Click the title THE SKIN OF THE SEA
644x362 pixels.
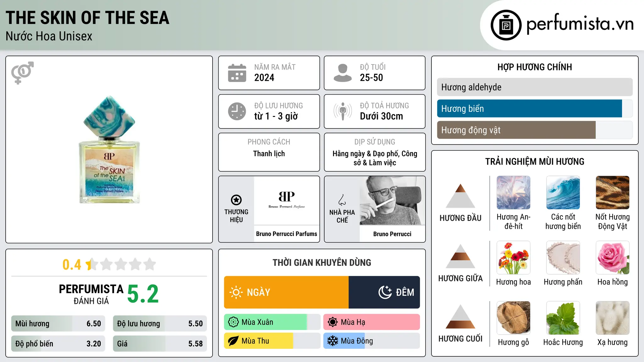click(x=87, y=18)
